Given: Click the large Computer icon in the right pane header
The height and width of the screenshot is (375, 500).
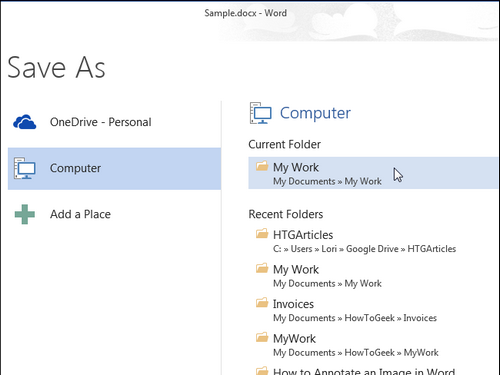Looking at the screenshot, I should (261, 113).
